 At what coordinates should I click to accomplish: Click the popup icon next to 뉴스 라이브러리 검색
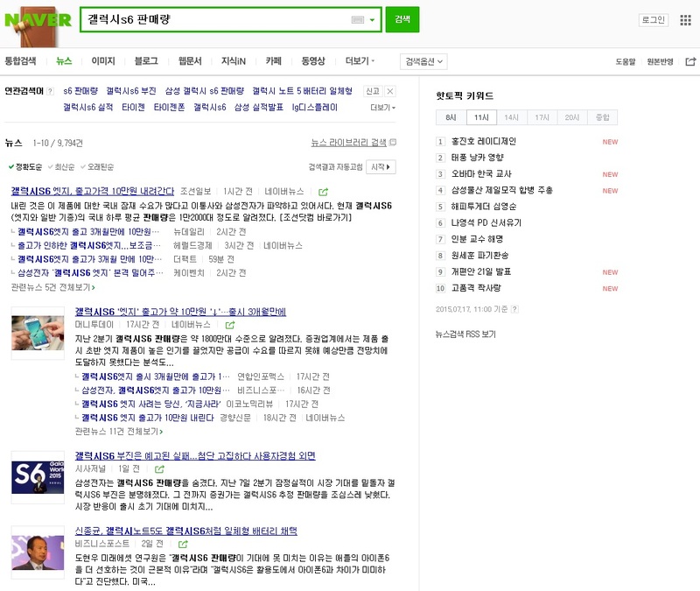coord(392,143)
